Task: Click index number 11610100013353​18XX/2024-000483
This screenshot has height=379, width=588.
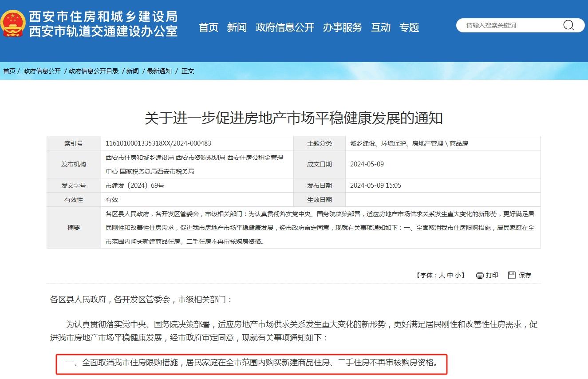Action: tap(158, 143)
